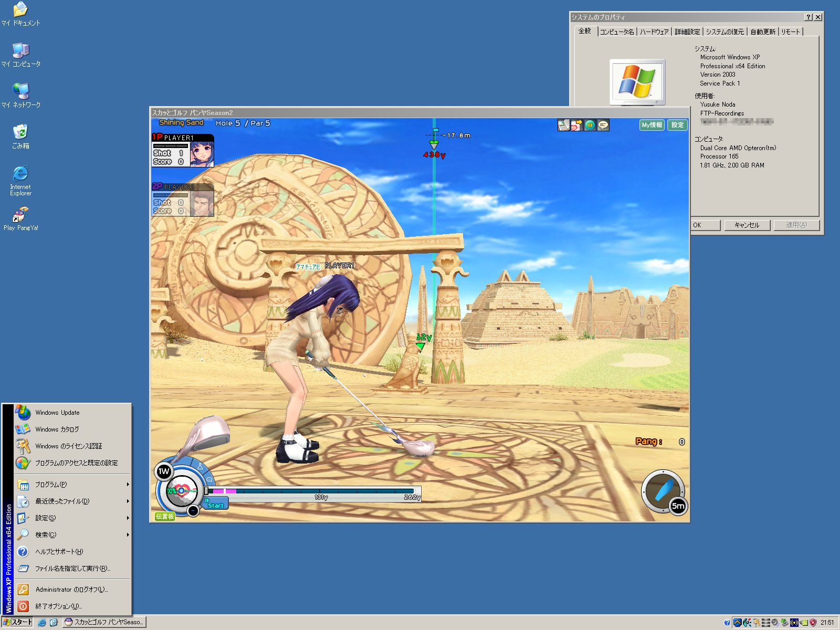Open ヘルプとサポート(H) in Start menu
The height and width of the screenshot is (630, 840).
pos(72,552)
